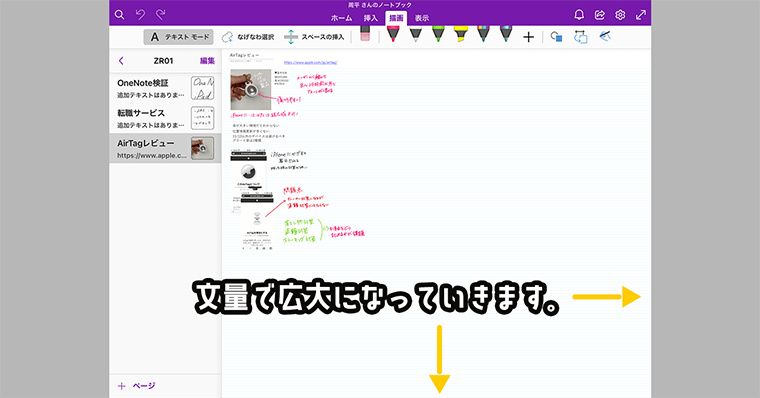Select the green pen
This screenshot has width=760, height=398.
click(438, 34)
